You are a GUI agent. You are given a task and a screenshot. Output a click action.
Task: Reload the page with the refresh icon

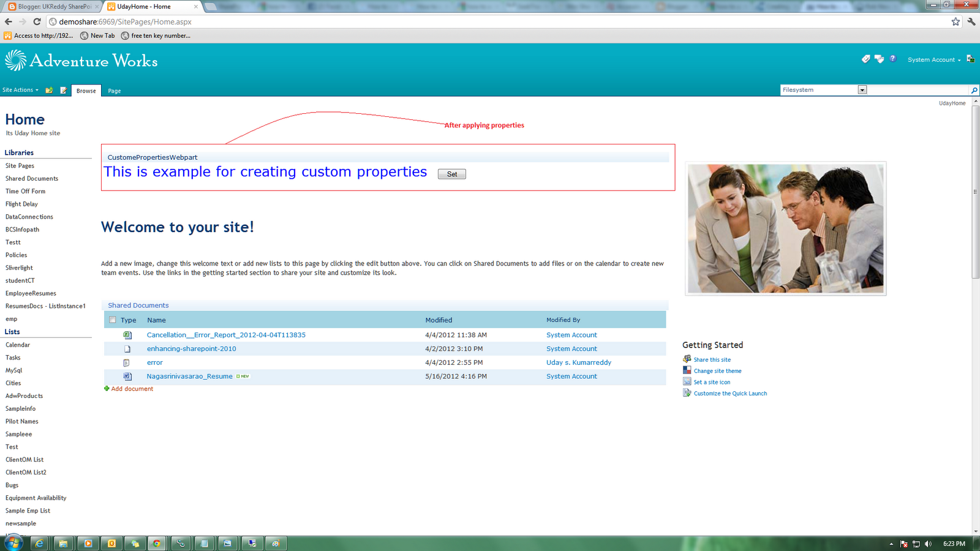37,21
